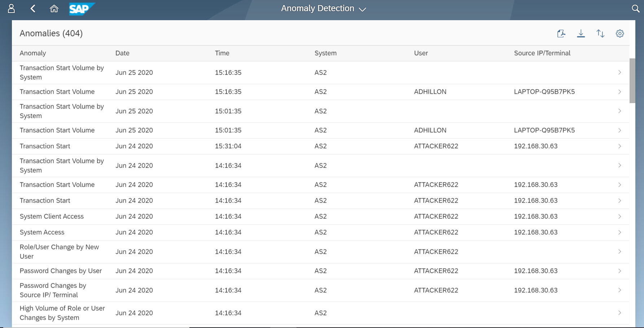Open the sort options icon
644x328 pixels.
[x=600, y=34]
